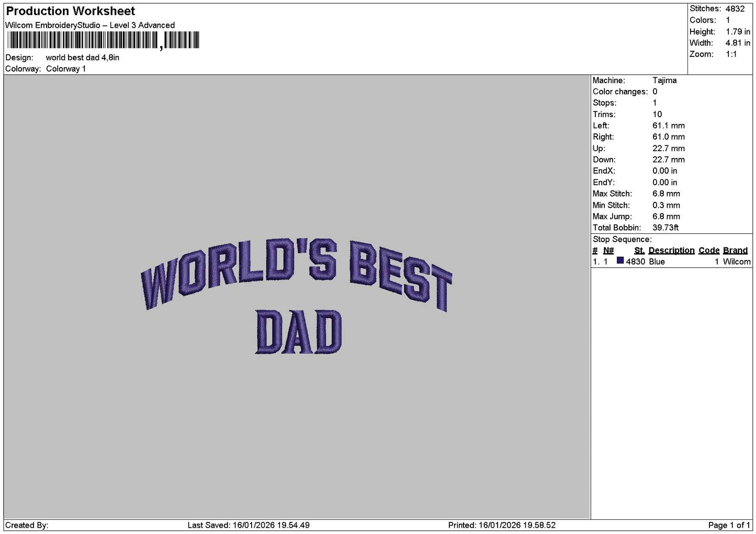Click the stitch count 4830 in stop sequence
The image size is (756, 534).
(636, 262)
